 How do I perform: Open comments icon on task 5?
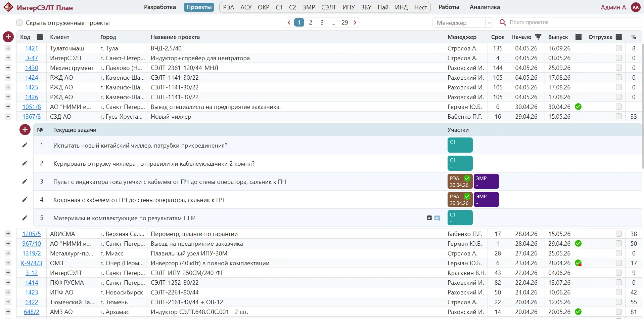[437, 218]
